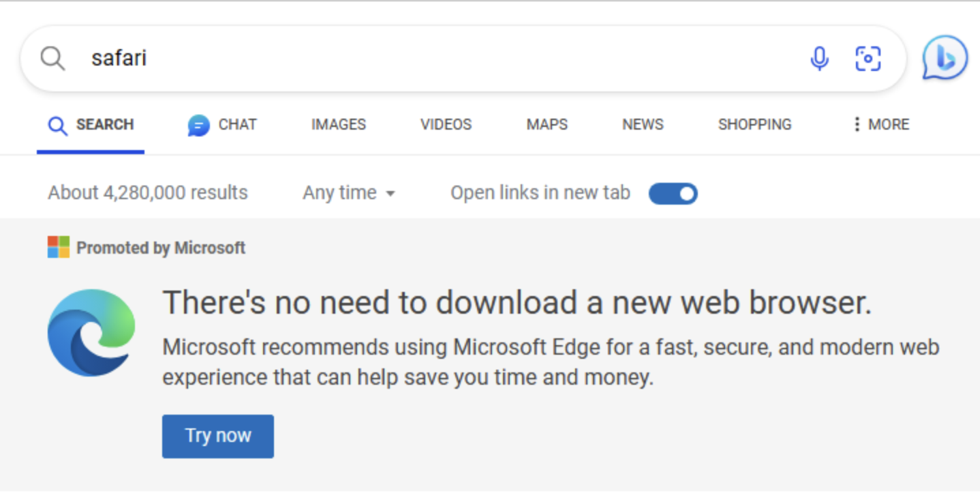Click the Microsoft Edge logo
The width and height of the screenshot is (980, 502).
91,333
